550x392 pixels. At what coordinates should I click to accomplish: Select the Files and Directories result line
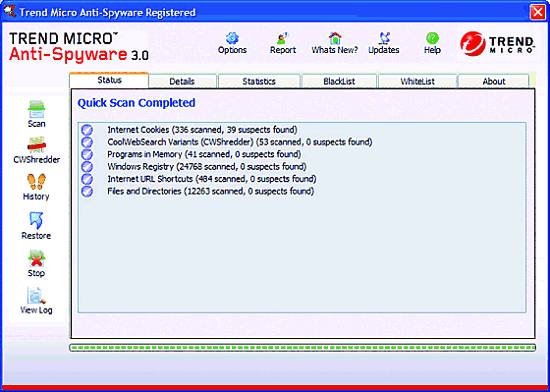[x=210, y=191]
